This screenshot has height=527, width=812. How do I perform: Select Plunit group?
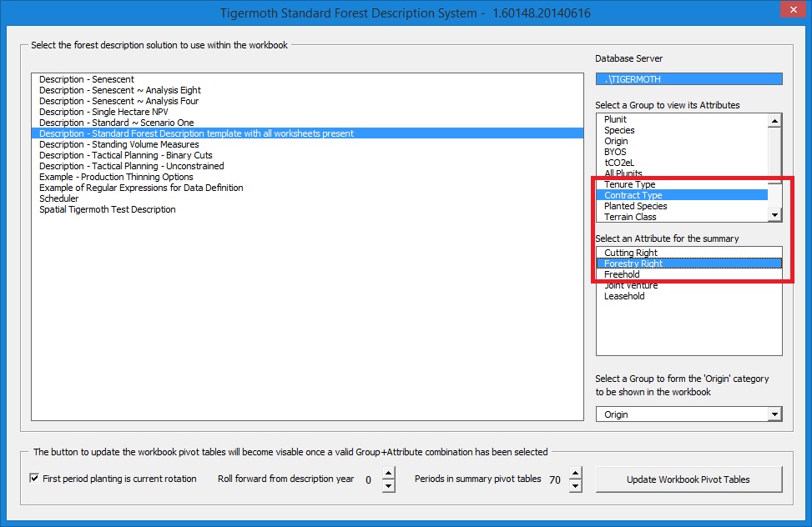(682, 119)
